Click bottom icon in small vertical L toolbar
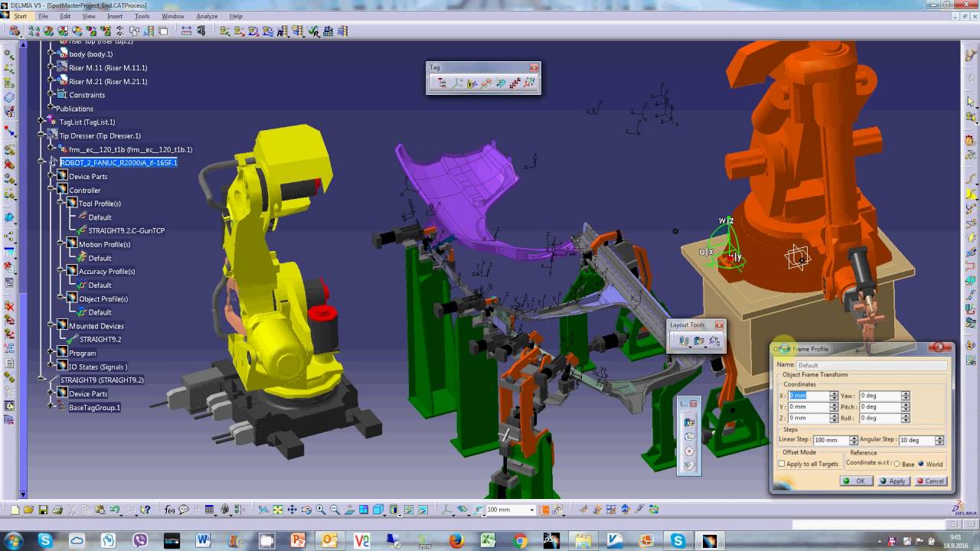Screen dimensions: 980x551 coord(689,465)
